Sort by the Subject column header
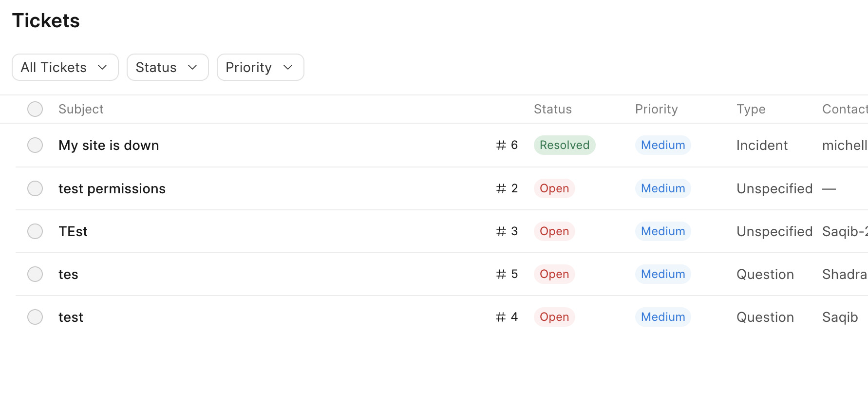Viewport: 868px width, 409px height. coord(81,109)
